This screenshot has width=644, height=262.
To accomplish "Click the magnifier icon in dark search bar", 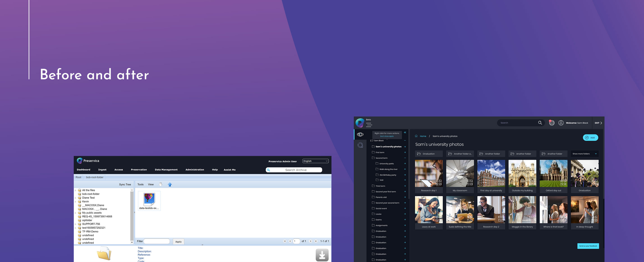I will [540, 123].
